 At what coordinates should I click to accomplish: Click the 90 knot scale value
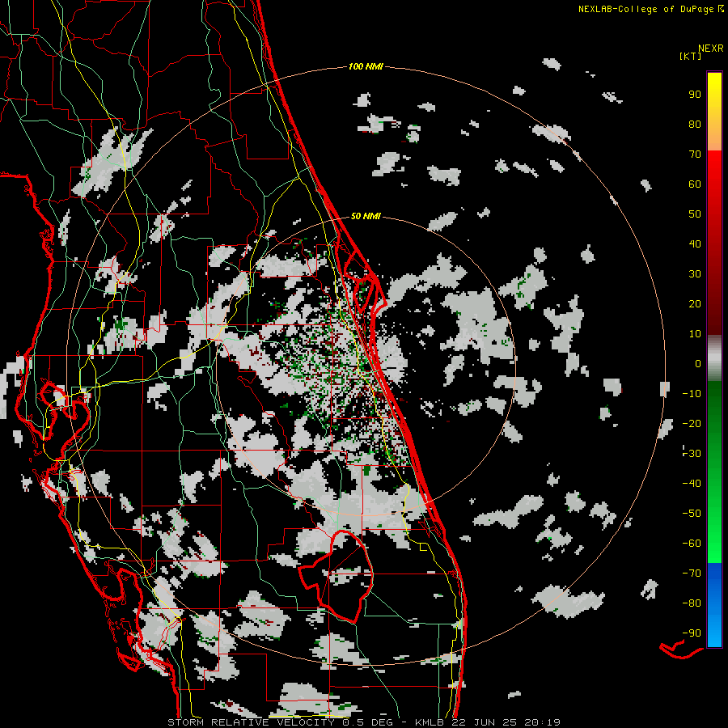click(695, 95)
